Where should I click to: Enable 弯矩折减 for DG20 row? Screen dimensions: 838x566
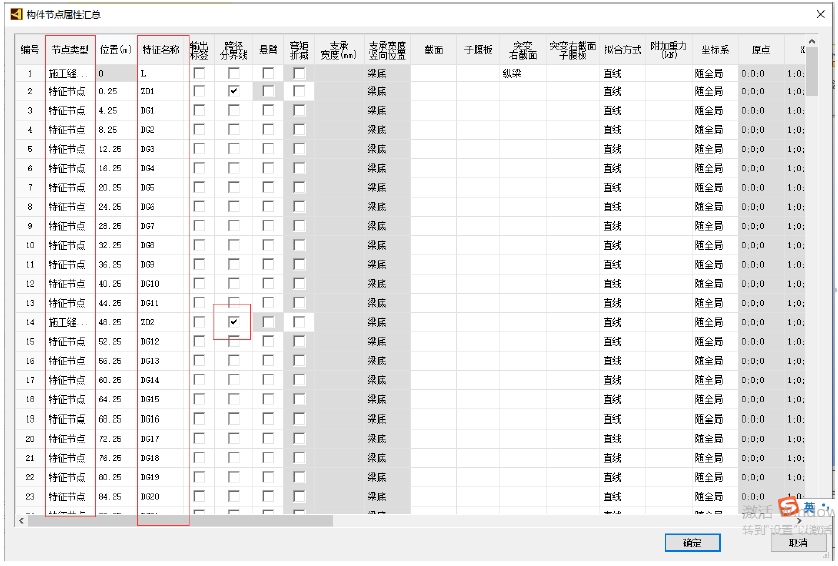point(299,497)
